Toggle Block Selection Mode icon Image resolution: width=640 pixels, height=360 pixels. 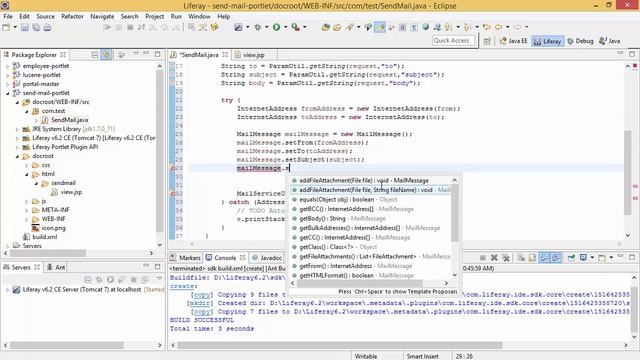(x=402, y=27)
